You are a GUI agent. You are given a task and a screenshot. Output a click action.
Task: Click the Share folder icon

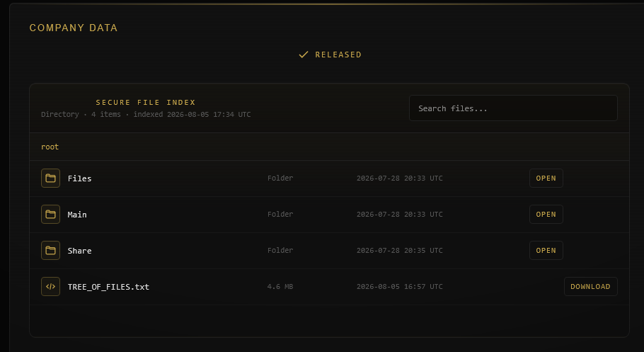tap(50, 251)
